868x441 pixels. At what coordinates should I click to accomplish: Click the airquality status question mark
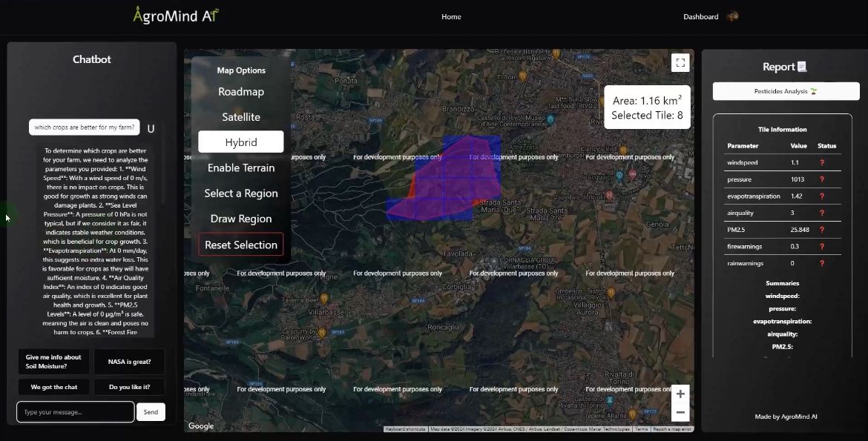point(822,213)
